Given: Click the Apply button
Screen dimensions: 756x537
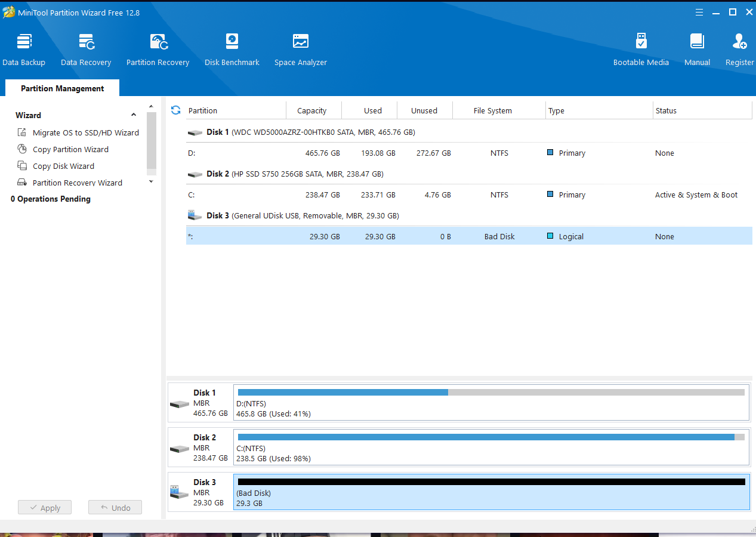Looking at the screenshot, I should point(45,508).
